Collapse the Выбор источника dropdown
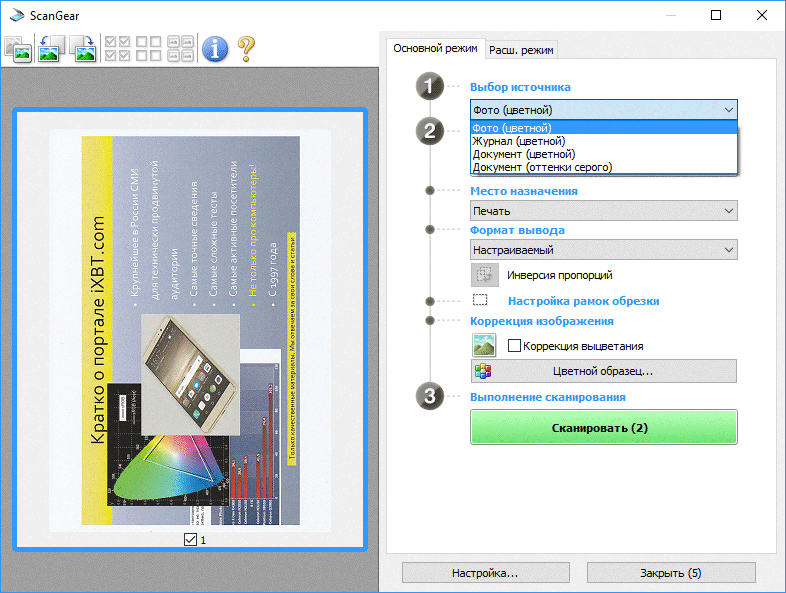 (x=604, y=110)
